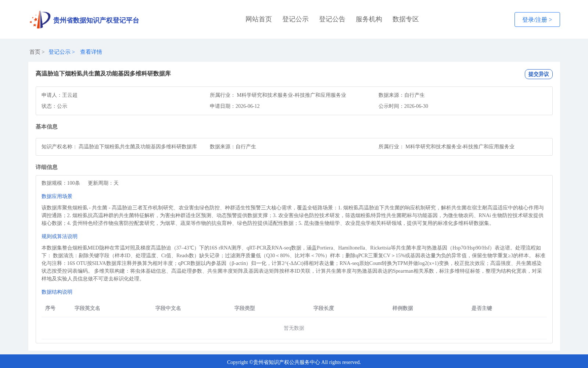The image size is (588, 368).
Task: Click the applicant text 申请人:王云超
Action: pos(60,95)
